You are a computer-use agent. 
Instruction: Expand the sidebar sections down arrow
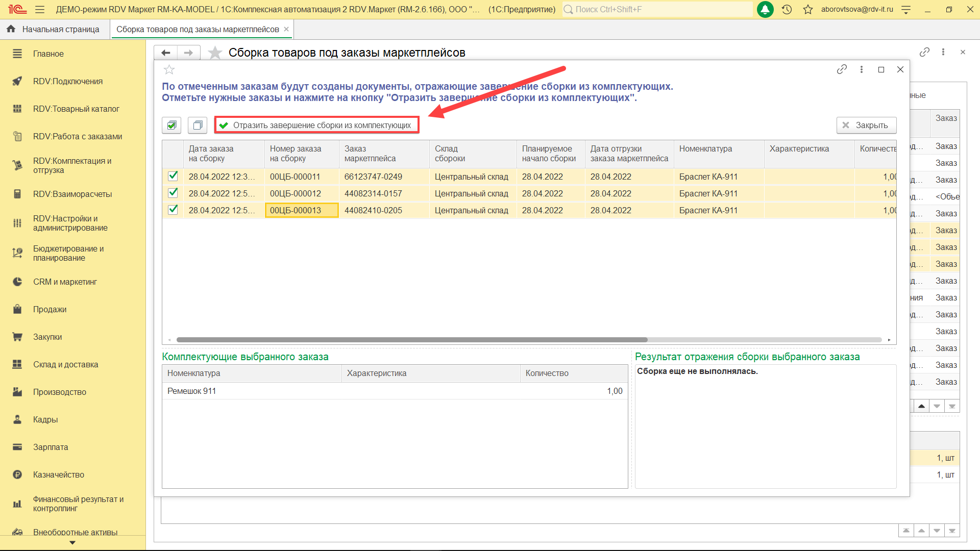(x=72, y=543)
